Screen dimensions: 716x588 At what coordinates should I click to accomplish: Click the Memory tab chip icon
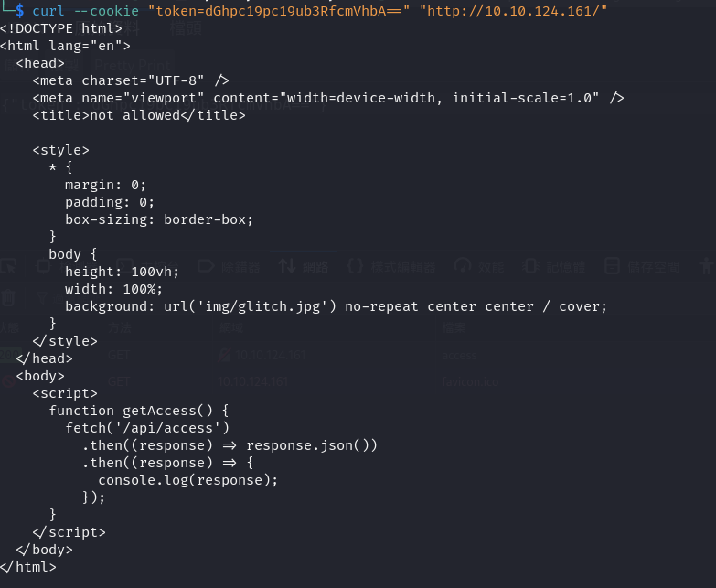pos(530,267)
